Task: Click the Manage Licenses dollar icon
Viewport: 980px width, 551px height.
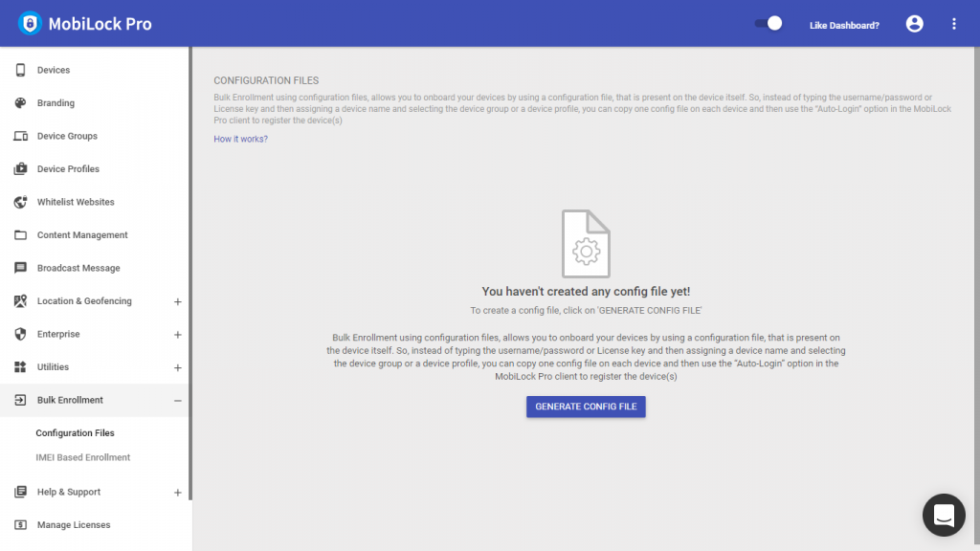Action: [x=21, y=525]
